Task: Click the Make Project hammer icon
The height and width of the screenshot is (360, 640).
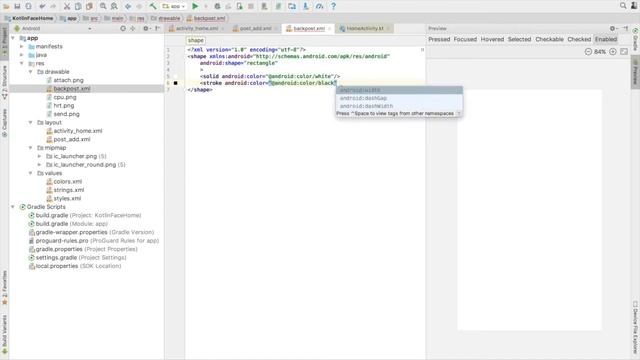Action: point(153,6)
